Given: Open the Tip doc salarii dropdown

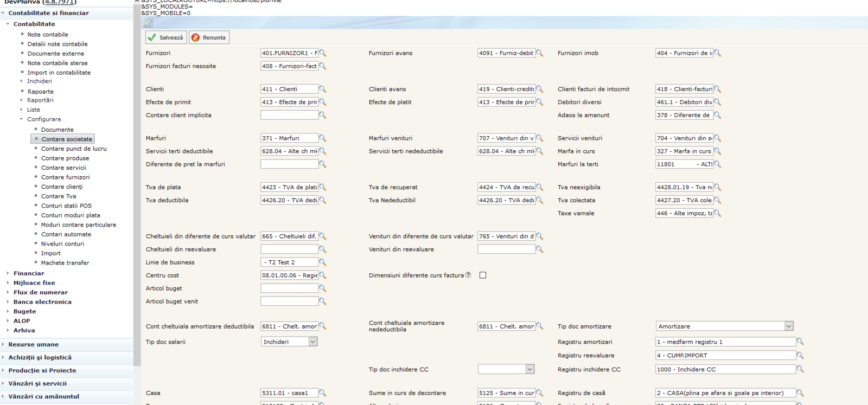Looking at the screenshot, I should coord(312,342).
